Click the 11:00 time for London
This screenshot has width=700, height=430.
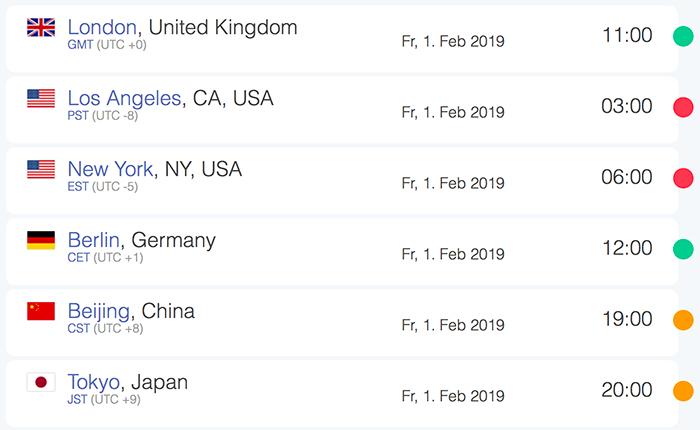pyautogui.click(x=627, y=36)
